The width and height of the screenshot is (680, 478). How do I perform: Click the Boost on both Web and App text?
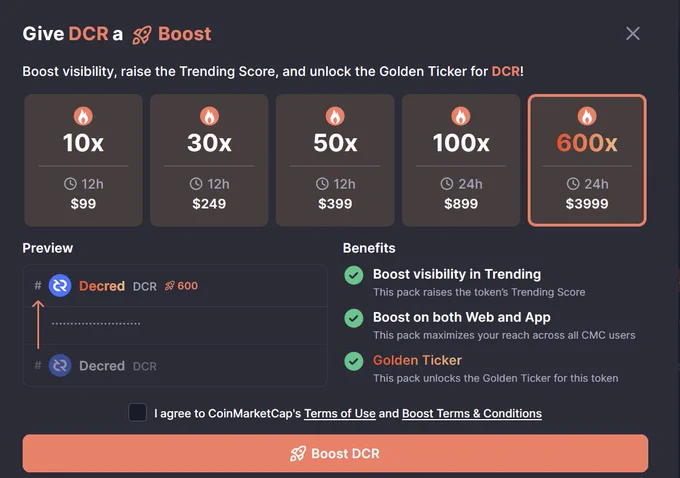[462, 317]
